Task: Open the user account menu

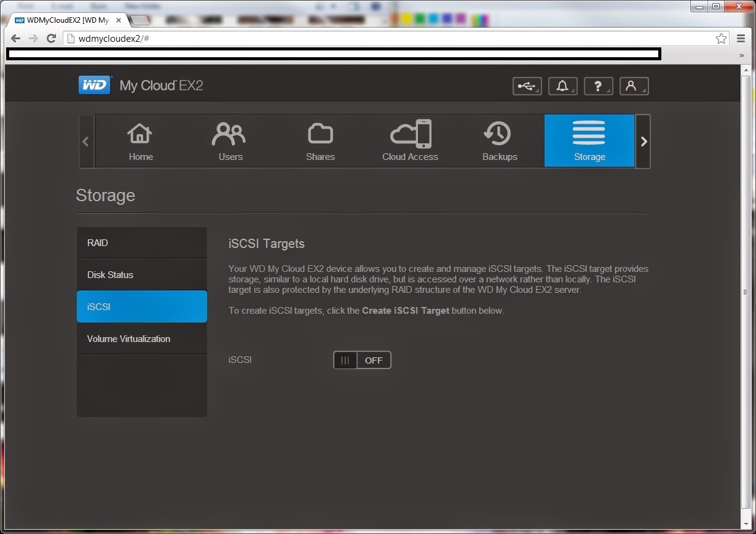Action: [x=634, y=86]
